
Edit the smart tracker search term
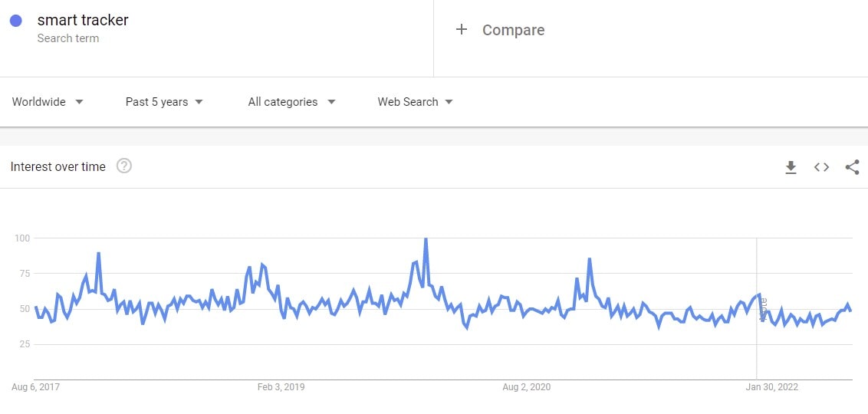pos(83,20)
